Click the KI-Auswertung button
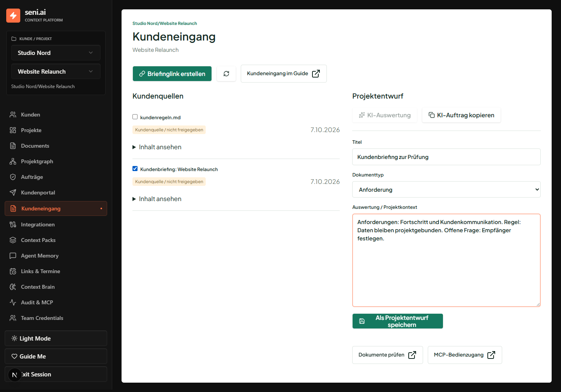The image size is (561, 392). click(x=385, y=115)
